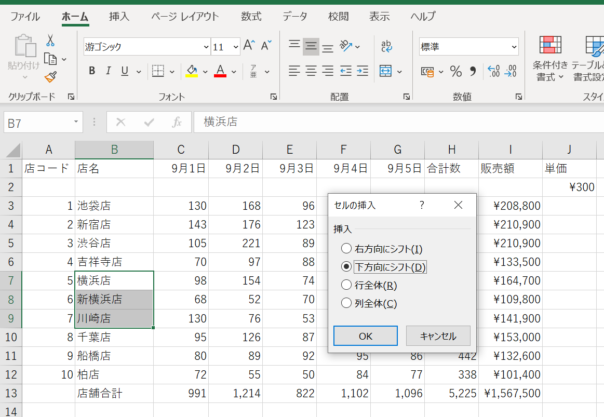Click the phonetic guide (furigana) icon
The width and height of the screenshot is (604, 417).
coord(253,71)
